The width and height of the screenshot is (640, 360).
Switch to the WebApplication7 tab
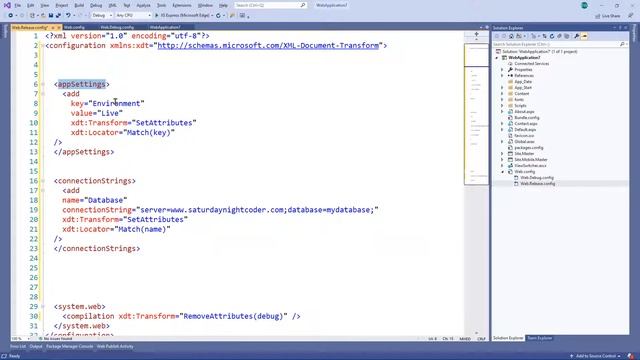165,27
